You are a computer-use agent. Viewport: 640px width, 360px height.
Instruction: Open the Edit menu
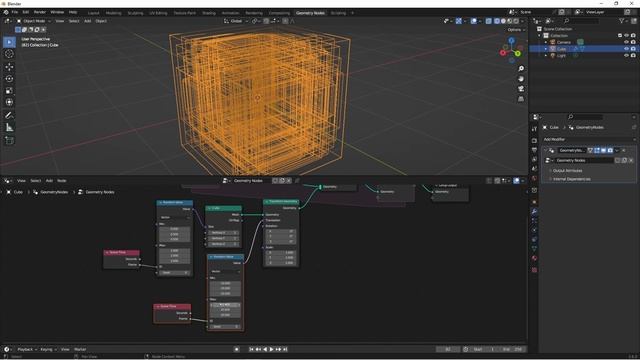[26, 12]
